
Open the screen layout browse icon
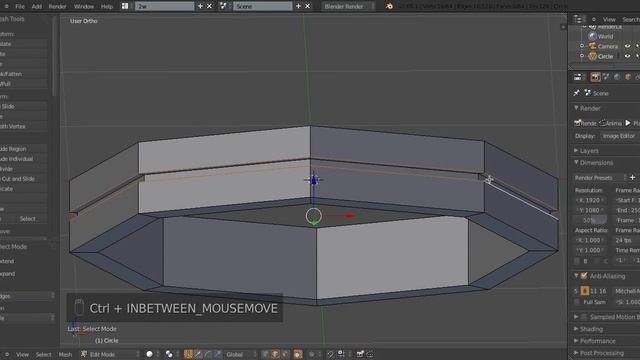click(x=125, y=6)
